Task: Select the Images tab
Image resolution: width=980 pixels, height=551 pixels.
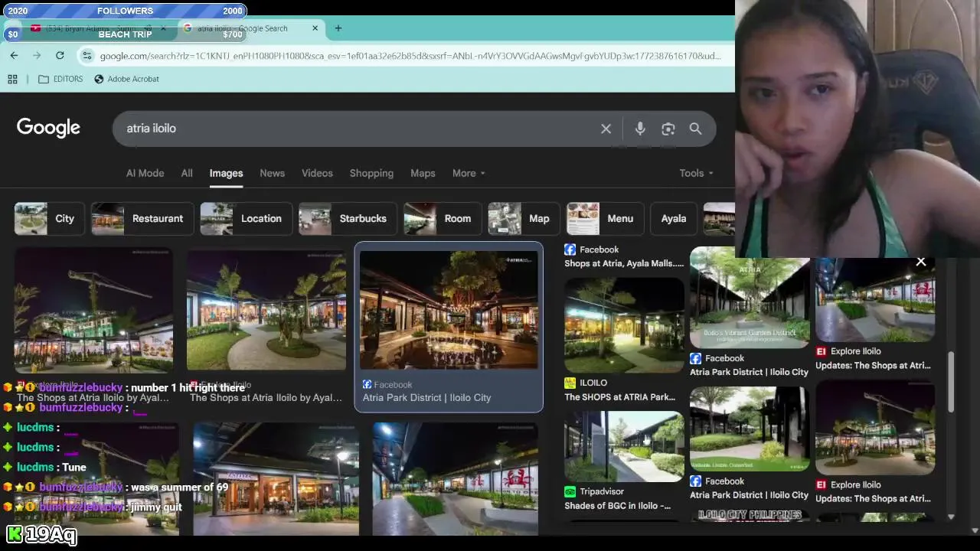Action: point(226,173)
